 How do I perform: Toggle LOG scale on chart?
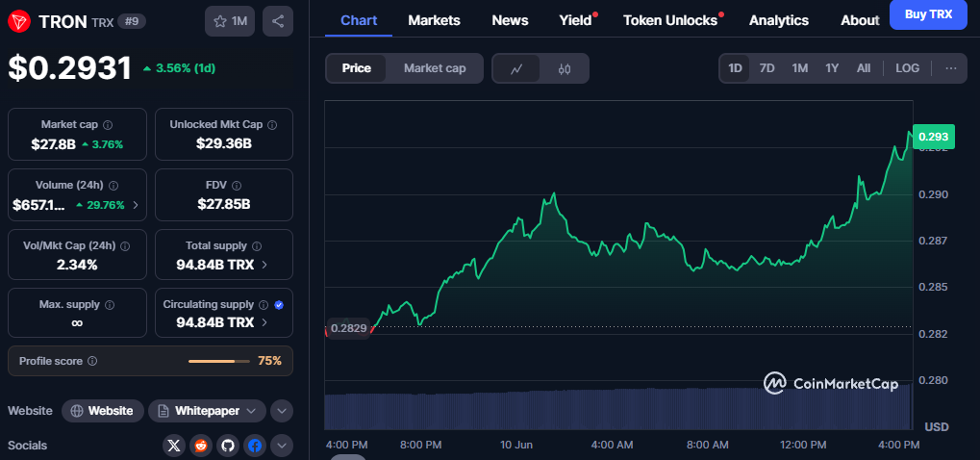tap(908, 68)
